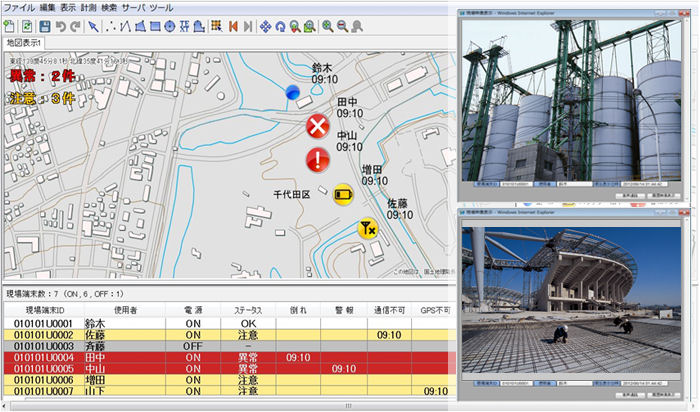
Task: Click the yellow antenna signal-lost marker
Action: (367, 229)
